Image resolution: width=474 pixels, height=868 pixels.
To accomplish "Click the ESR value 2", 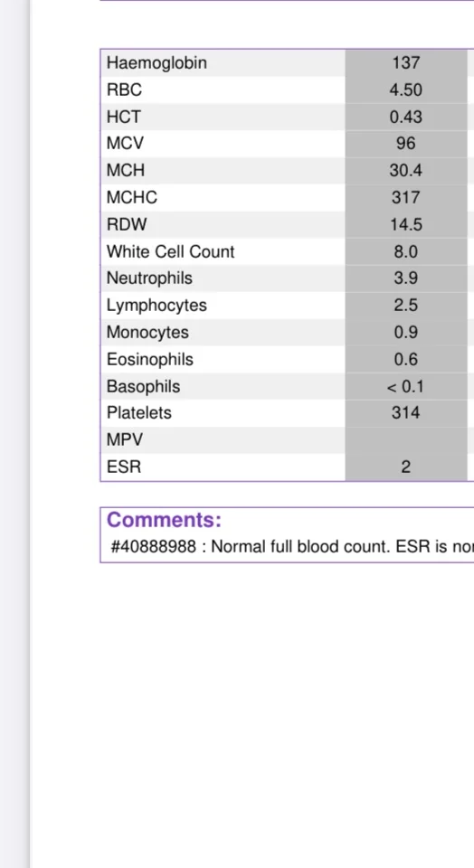I will [x=405, y=467].
